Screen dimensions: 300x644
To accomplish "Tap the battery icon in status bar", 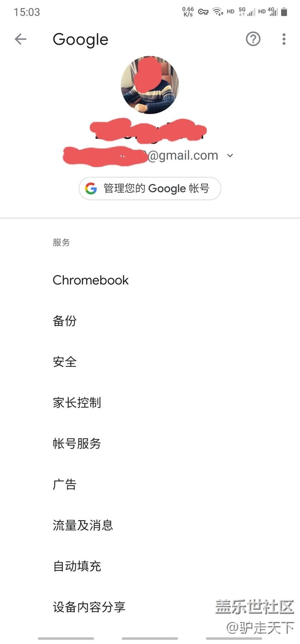I will [284, 12].
